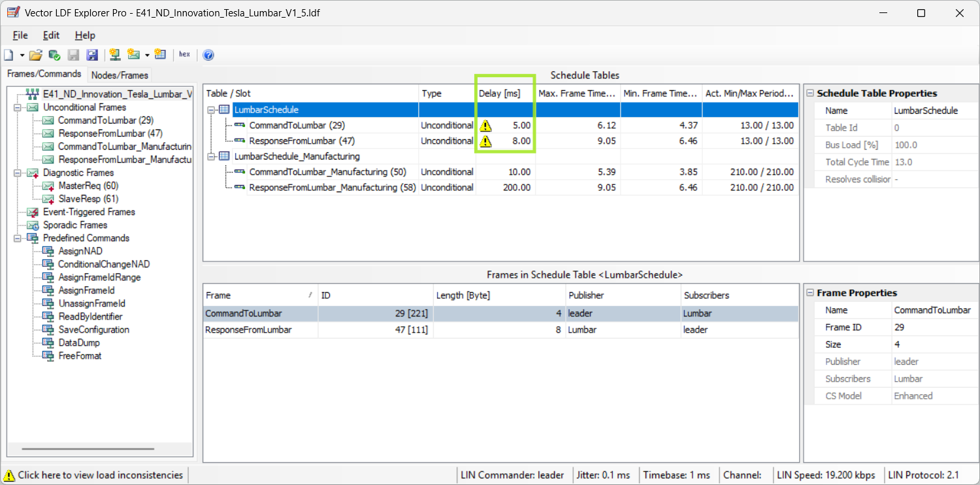Click warning icon on CommandToLumbar delay
Viewport: 980px width, 485px height.
485,125
